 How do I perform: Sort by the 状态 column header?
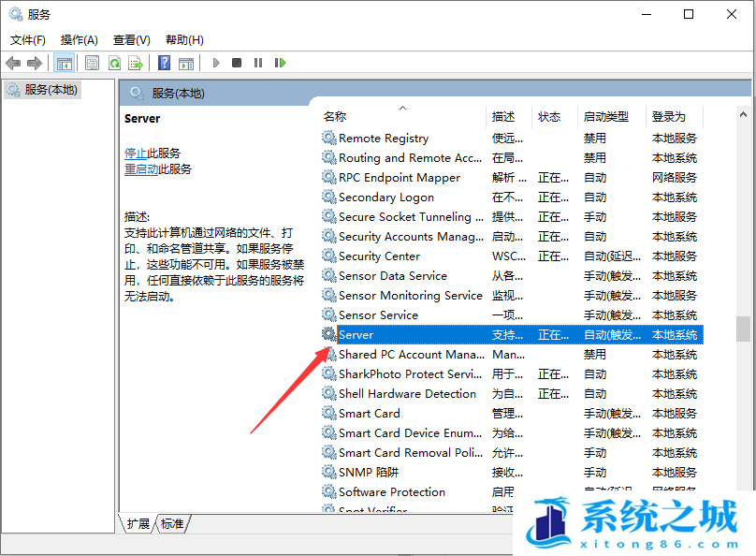coord(555,116)
